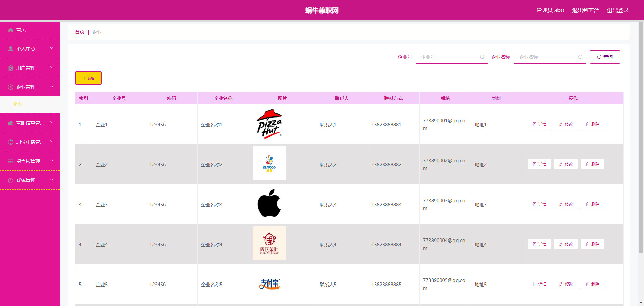The image size is (644, 306).
Task: Click the 支付宝 logo thumbnail
Action: click(270, 284)
